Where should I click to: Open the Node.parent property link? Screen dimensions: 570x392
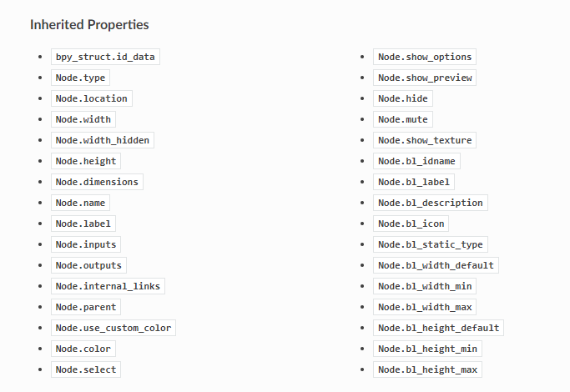pos(86,307)
